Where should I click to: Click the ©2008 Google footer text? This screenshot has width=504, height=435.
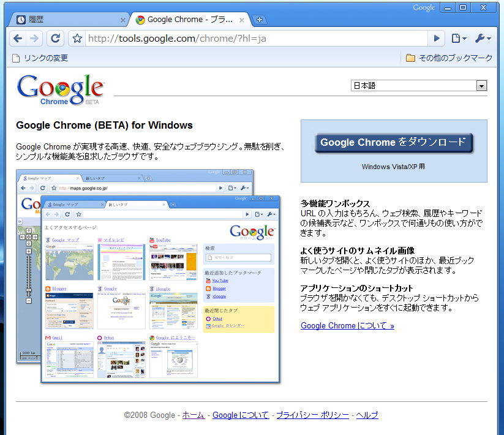click(149, 415)
